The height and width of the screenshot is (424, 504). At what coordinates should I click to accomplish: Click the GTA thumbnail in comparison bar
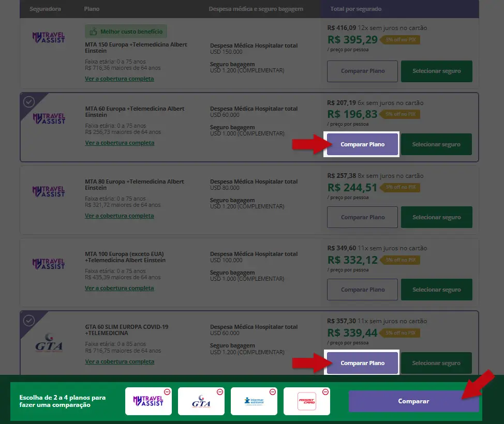coord(201,401)
